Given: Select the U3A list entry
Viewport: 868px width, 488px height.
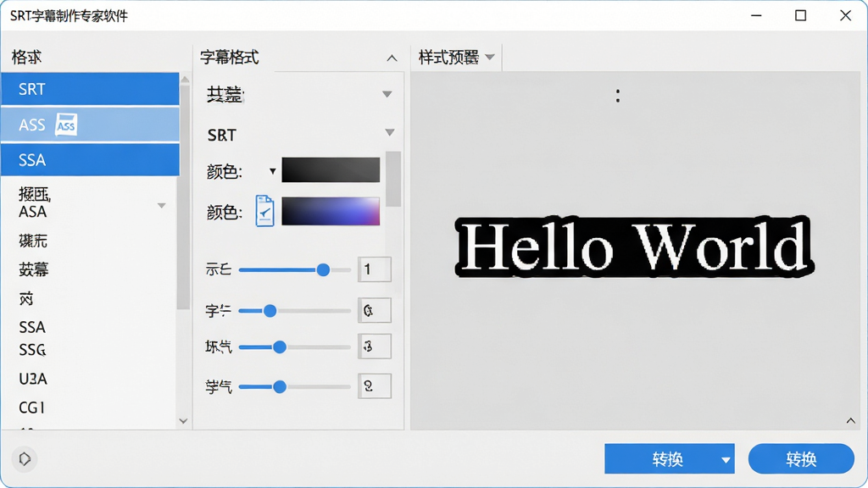Looking at the screenshot, I should pos(33,379).
